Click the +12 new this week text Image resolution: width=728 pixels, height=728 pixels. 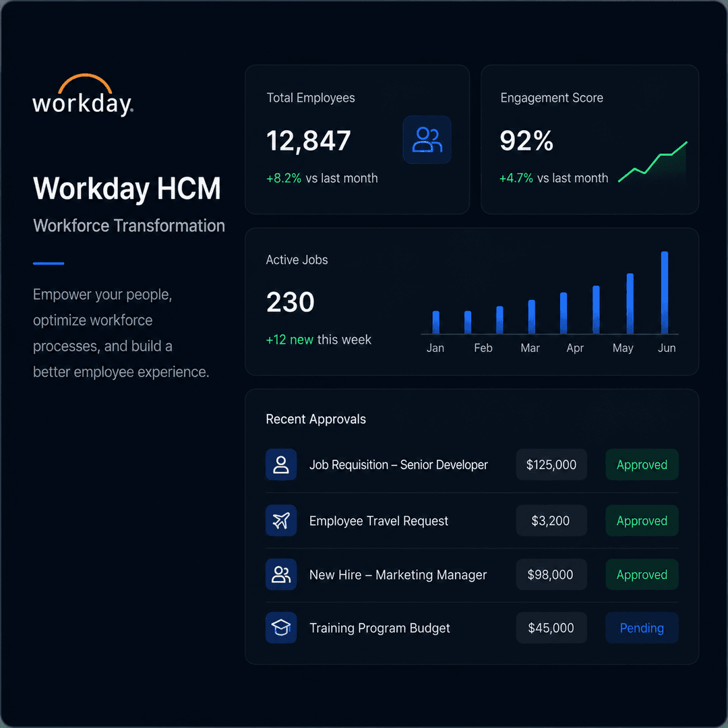[318, 340]
